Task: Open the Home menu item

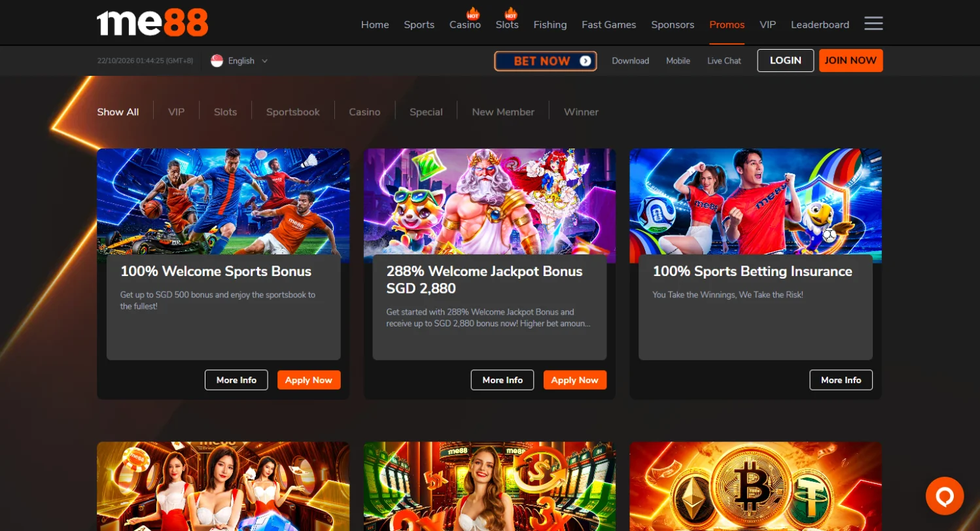Action: [x=375, y=25]
